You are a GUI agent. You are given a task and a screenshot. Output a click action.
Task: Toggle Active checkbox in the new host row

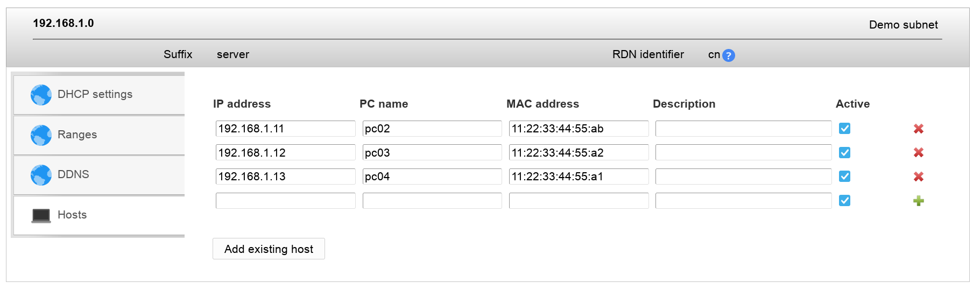tap(844, 201)
